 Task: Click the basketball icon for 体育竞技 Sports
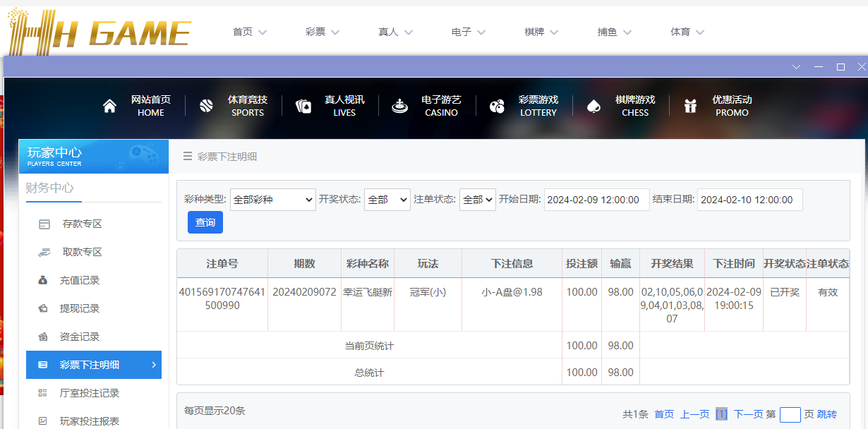click(x=206, y=106)
